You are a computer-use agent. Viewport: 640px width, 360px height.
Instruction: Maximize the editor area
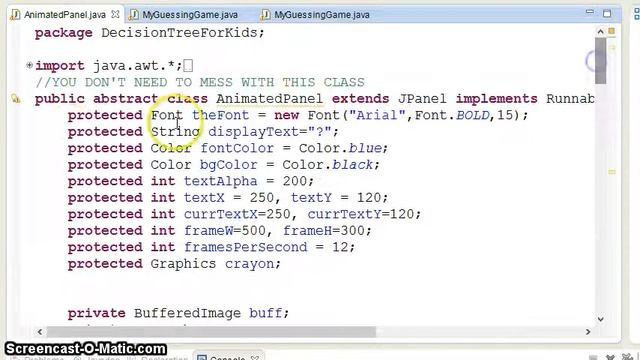pyautogui.click(x=607, y=13)
